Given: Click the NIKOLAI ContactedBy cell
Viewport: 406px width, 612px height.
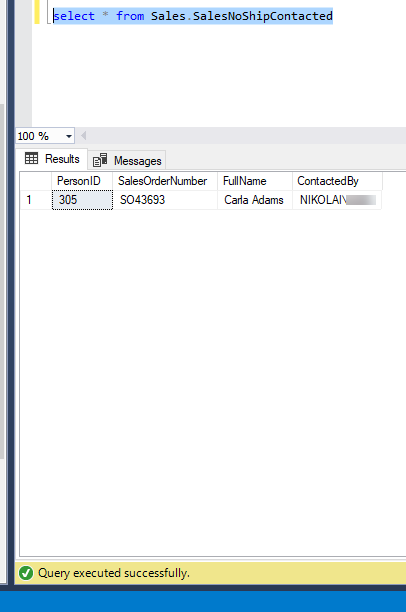Looking at the screenshot, I should tap(337, 200).
